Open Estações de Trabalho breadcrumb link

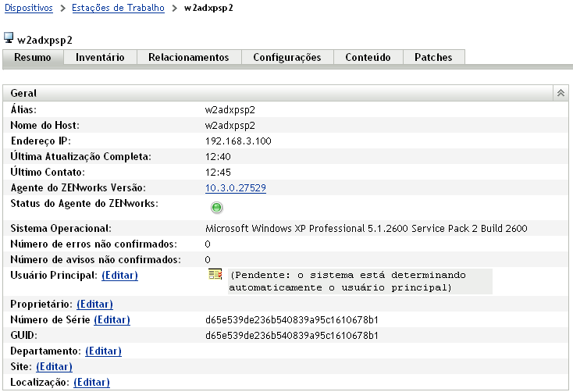(x=118, y=8)
